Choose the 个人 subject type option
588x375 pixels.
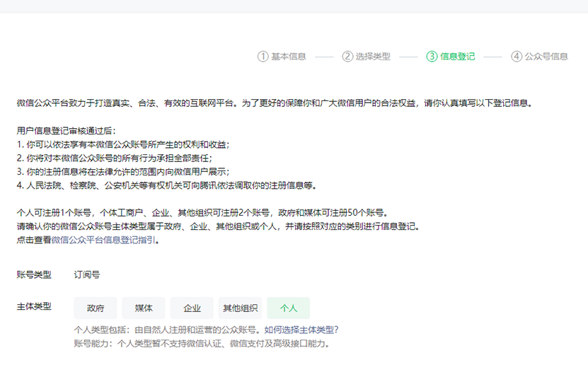point(288,308)
